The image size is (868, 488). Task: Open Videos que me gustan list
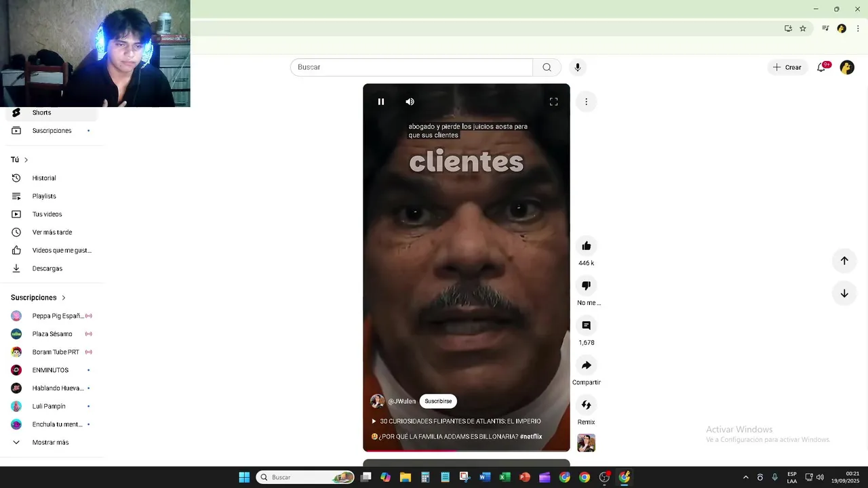tap(52, 250)
